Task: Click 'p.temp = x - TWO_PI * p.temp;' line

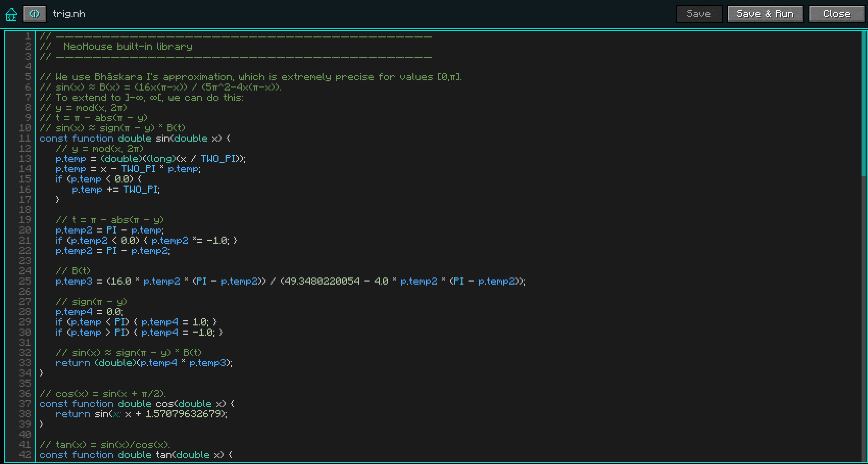Action: coord(128,169)
